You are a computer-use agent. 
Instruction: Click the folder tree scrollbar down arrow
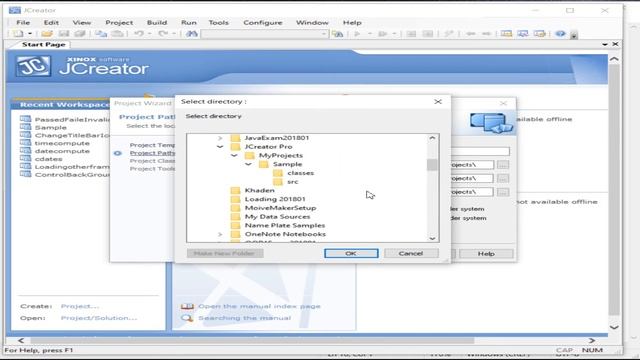coord(432,238)
